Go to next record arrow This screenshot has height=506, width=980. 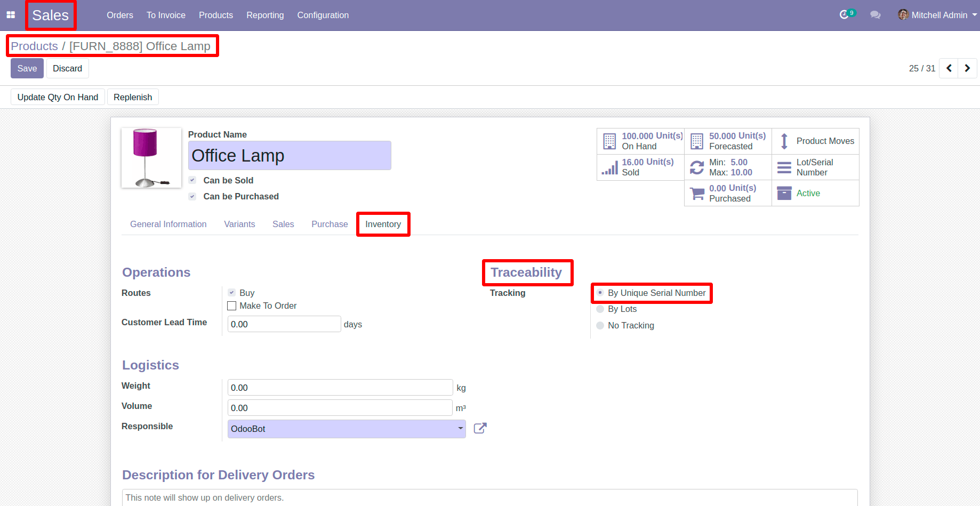(967, 68)
